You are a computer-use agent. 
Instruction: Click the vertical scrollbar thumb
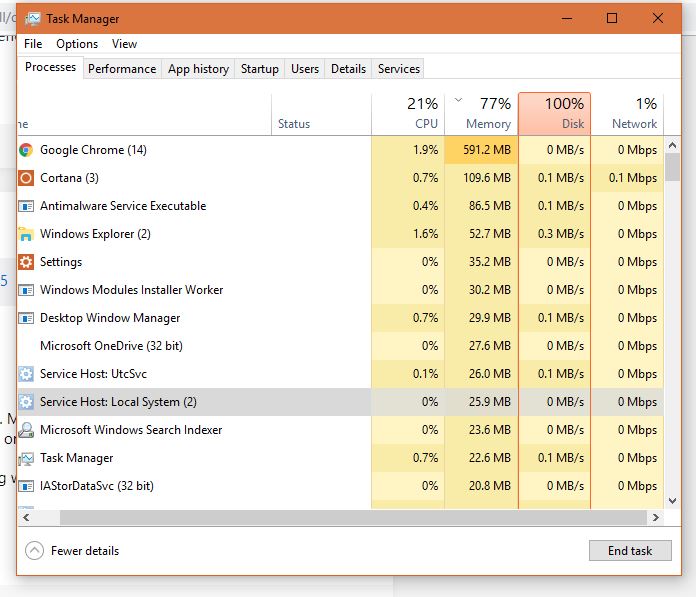tap(672, 167)
